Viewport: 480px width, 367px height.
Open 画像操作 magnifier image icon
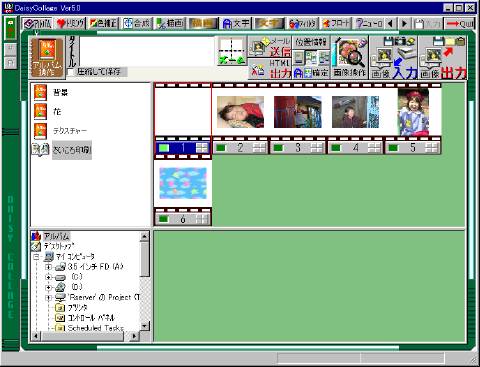pyautogui.click(x=350, y=58)
